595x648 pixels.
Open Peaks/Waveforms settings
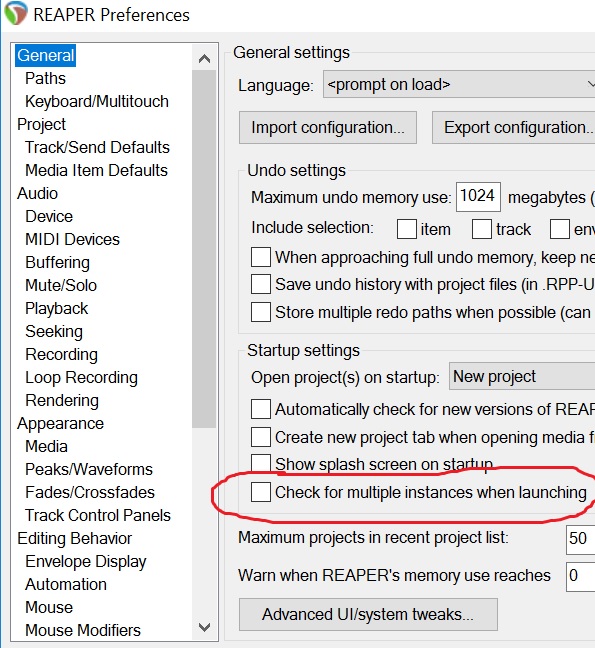click(89, 469)
